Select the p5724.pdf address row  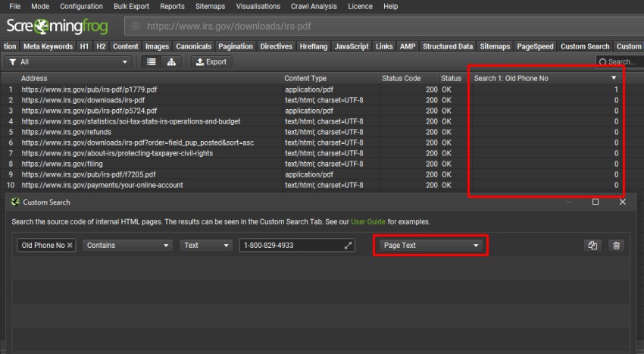point(89,111)
